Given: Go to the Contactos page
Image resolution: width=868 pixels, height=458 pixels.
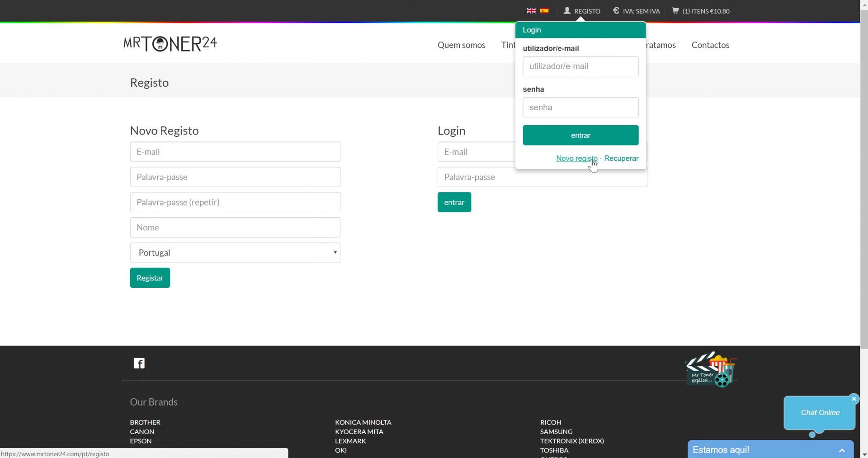Looking at the screenshot, I should click(710, 45).
